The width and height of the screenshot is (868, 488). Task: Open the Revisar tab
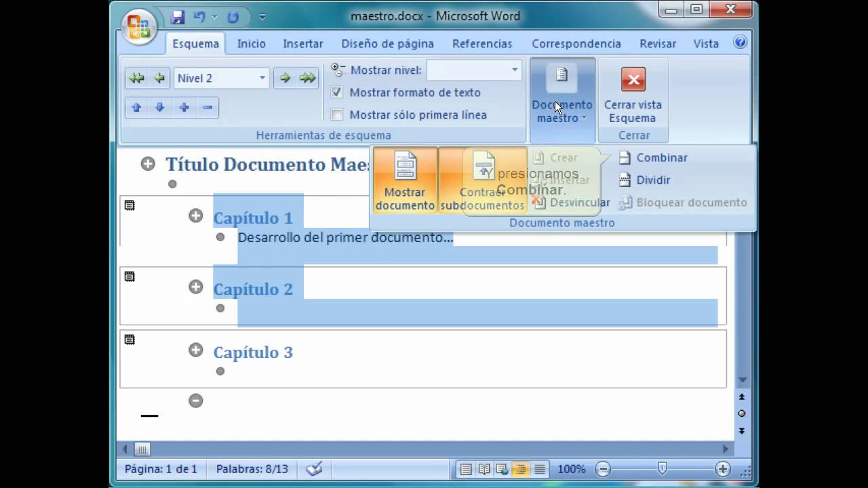coord(657,43)
